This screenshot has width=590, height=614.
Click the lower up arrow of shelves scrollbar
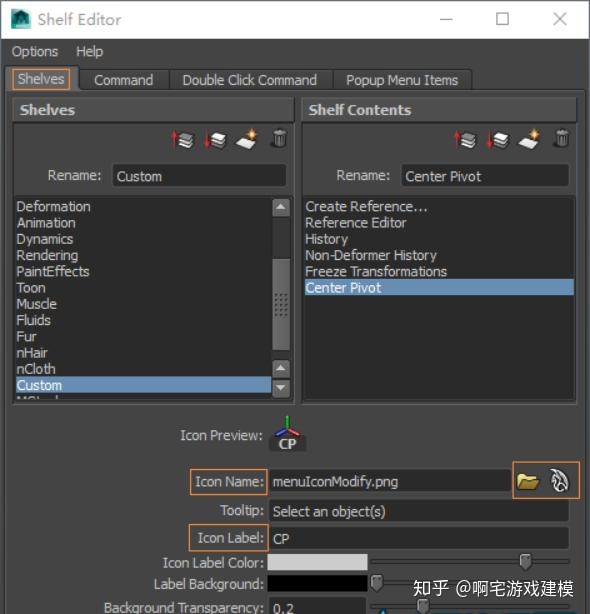pyautogui.click(x=281, y=368)
